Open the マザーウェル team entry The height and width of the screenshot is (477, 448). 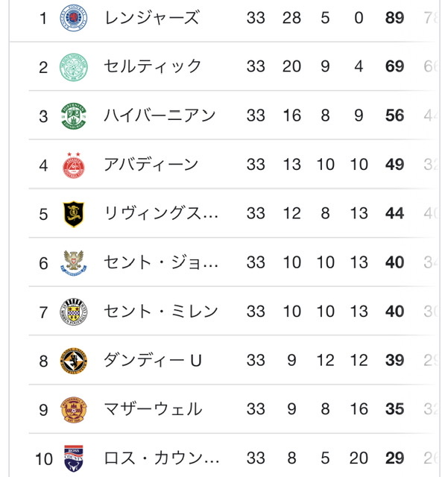[153, 409]
